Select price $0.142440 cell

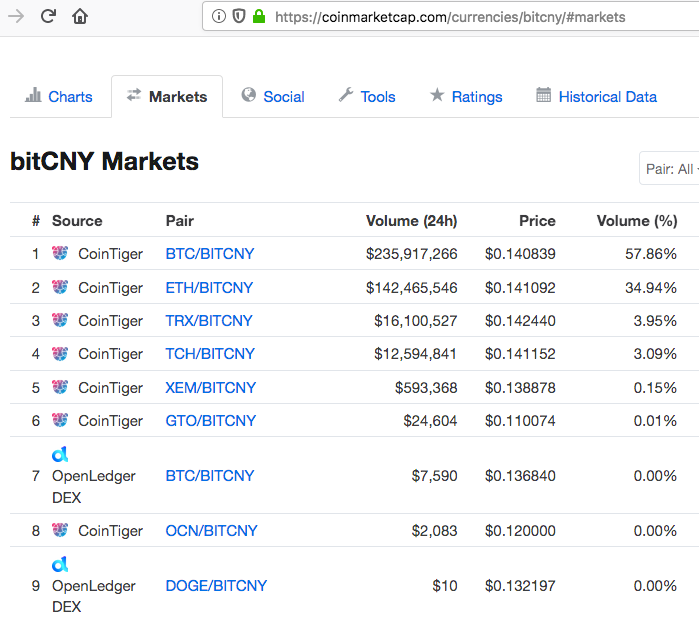coord(520,321)
